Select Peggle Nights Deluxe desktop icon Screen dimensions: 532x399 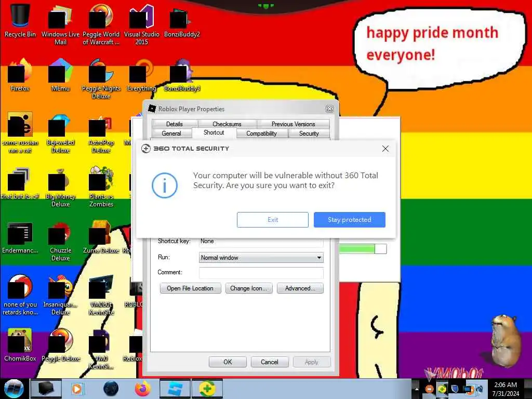pos(101,79)
